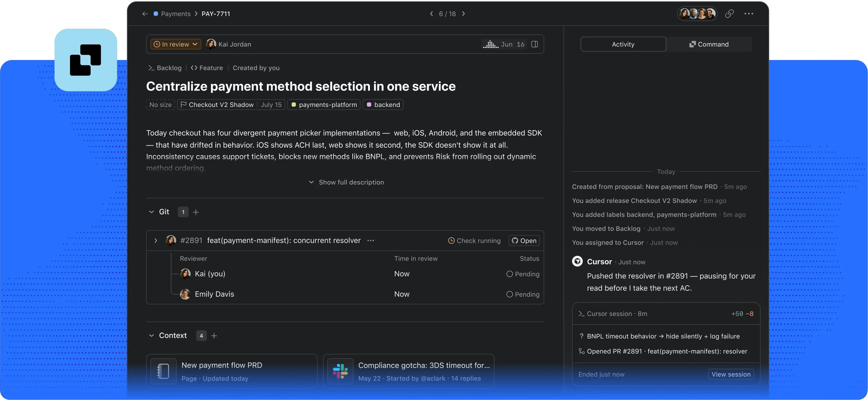Viewport: 868px width, 400px height.
Task: Go to previous issue in pager
Action: point(431,14)
